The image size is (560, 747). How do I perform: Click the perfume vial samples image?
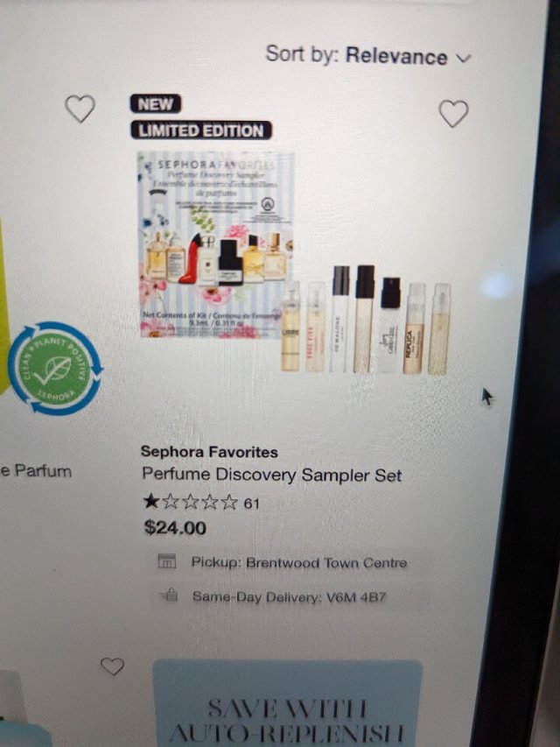366,319
